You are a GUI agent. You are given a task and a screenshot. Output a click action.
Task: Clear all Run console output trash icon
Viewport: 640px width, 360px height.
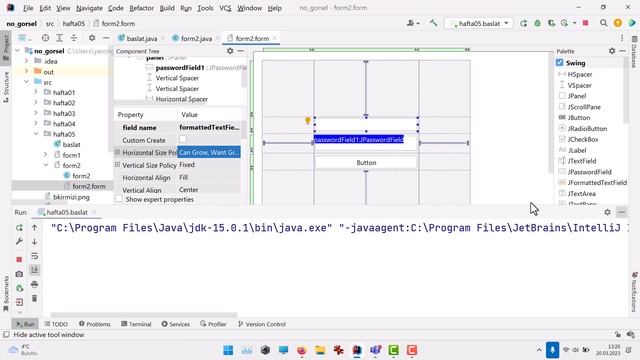pos(35,298)
